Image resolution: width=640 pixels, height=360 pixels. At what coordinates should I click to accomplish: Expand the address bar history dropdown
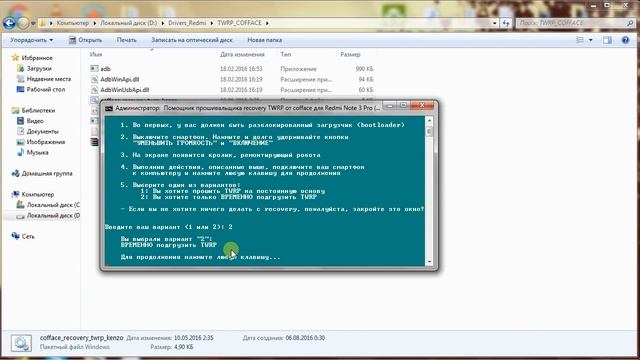(495, 23)
